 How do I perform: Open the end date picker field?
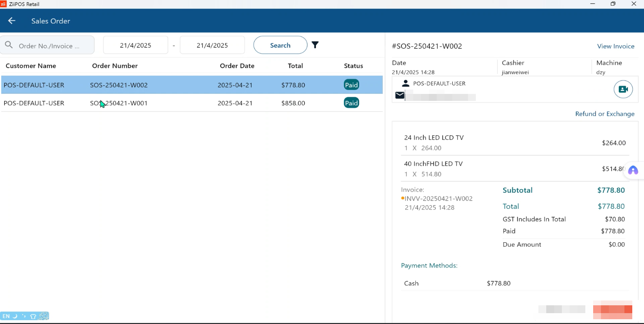[212, 45]
